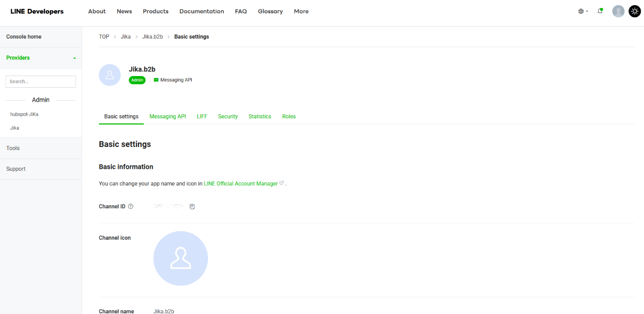
Task: Open the About menu
Action: click(x=97, y=11)
